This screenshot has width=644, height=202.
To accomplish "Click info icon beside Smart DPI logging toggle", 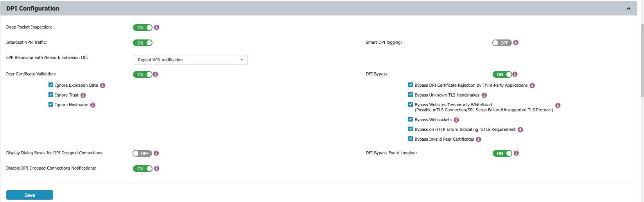I will point(516,43).
